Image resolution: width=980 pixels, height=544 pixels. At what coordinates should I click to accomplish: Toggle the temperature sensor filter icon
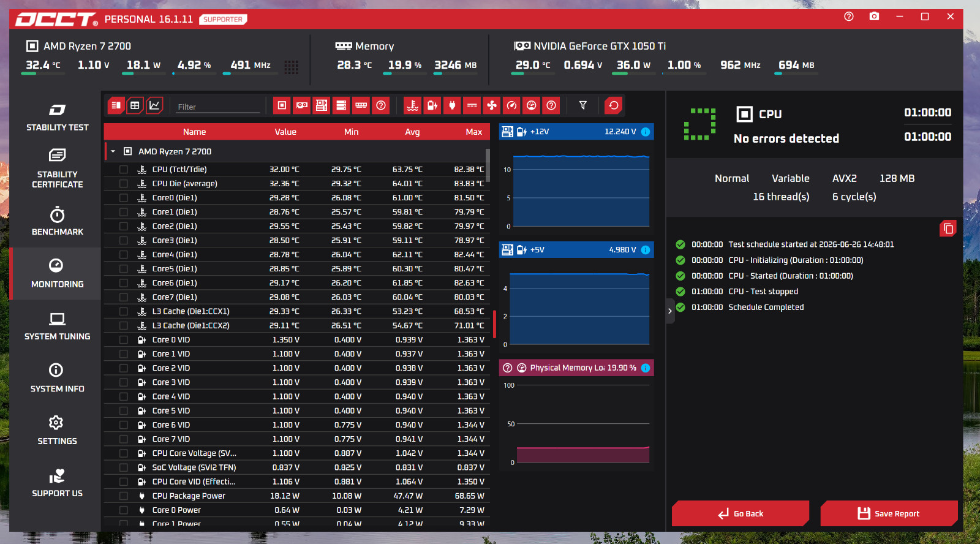tap(413, 105)
